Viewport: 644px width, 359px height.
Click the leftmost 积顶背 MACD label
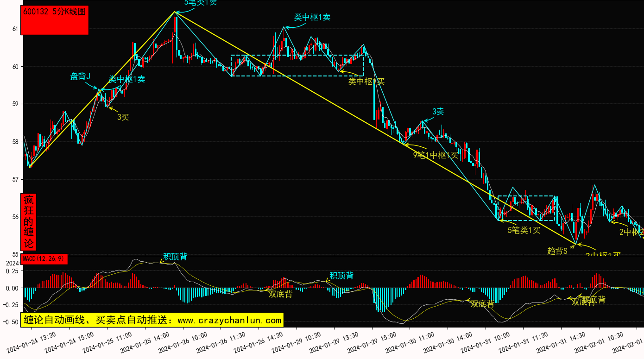(175, 257)
